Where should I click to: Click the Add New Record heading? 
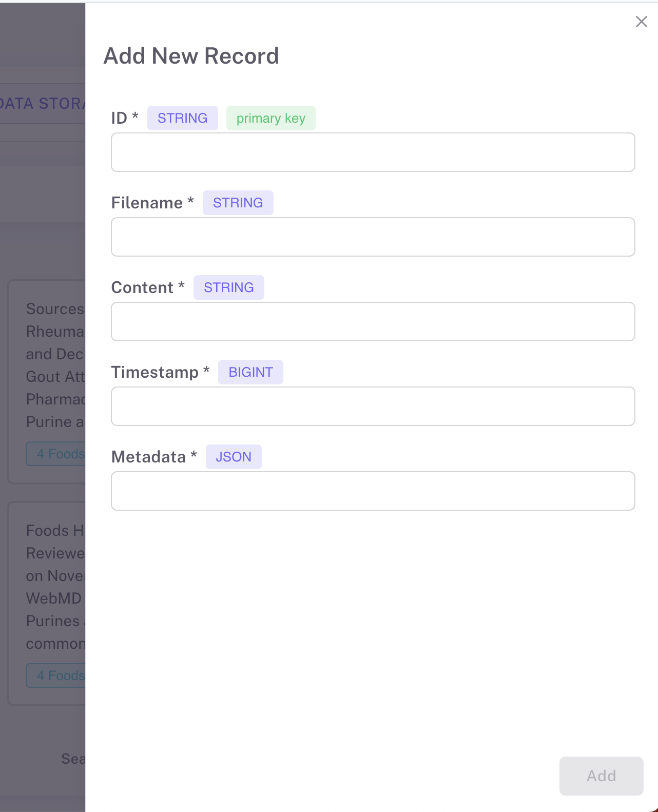pyautogui.click(x=191, y=56)
